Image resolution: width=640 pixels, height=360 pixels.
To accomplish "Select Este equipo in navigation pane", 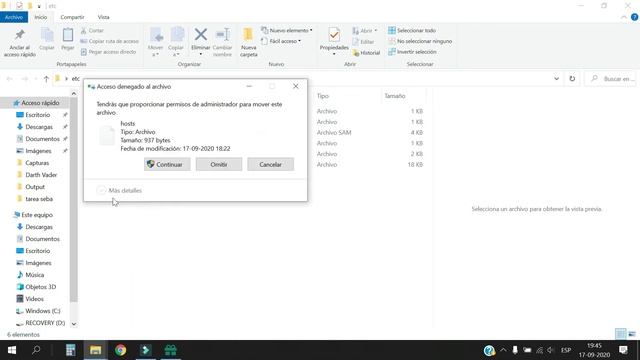I will [37, 215].
